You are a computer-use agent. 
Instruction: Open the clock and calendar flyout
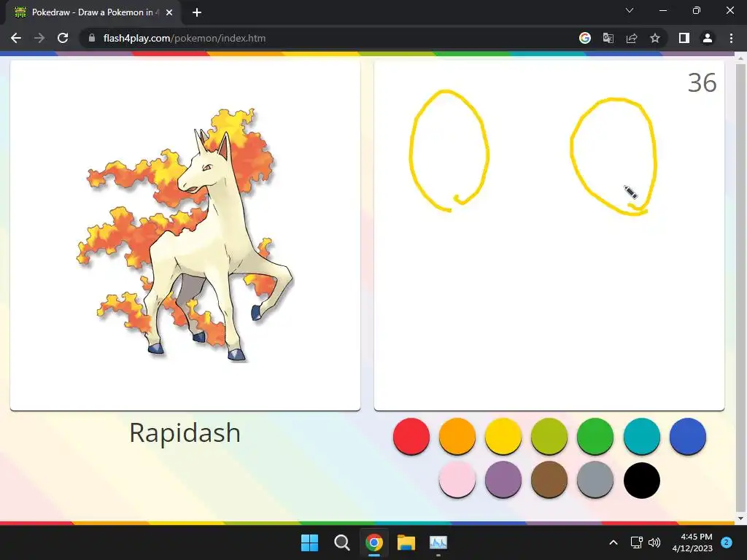(x=692, y=542)
